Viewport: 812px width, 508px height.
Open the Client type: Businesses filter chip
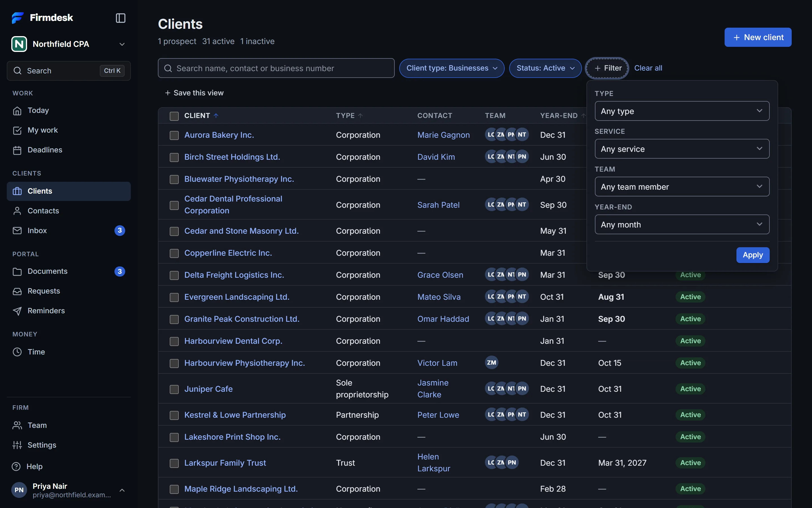[x=452, y=68]
